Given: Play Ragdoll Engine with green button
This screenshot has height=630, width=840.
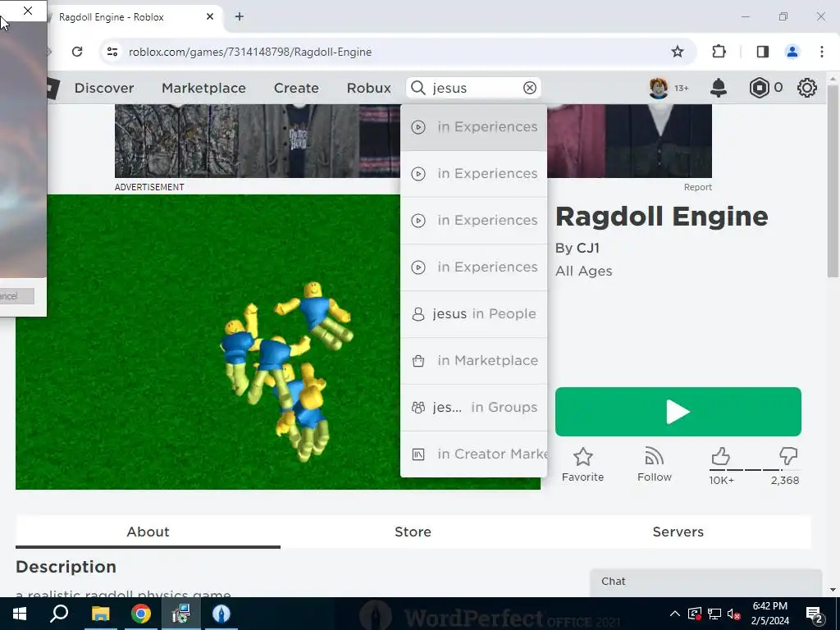Looking at the screenshot, I should pos(678,412).
